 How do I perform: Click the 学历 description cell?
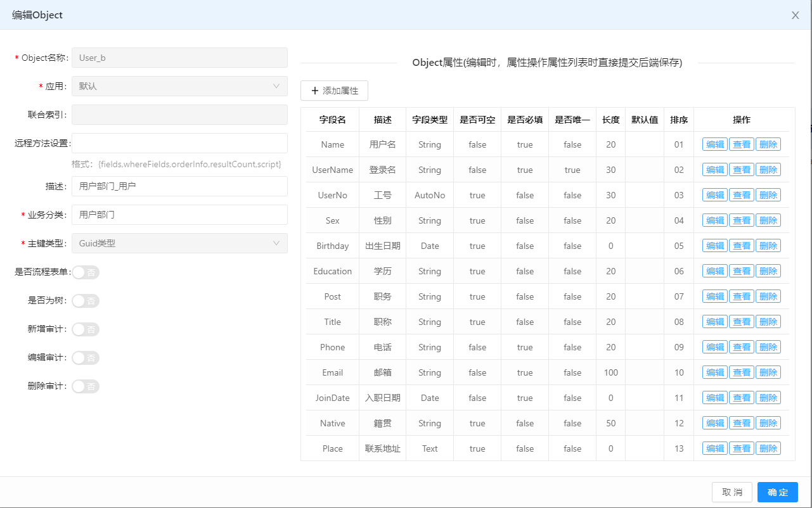(383, 271)
